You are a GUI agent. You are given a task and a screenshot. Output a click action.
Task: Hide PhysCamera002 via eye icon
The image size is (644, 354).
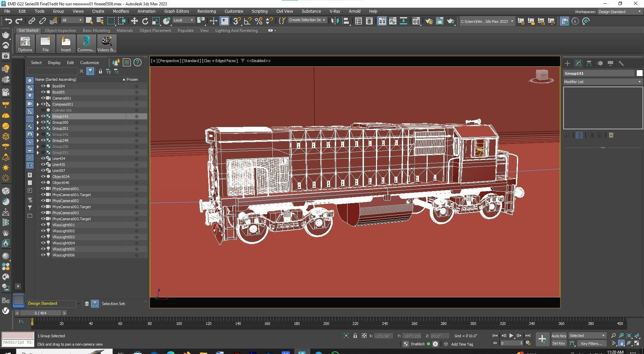tap(43, 200)
